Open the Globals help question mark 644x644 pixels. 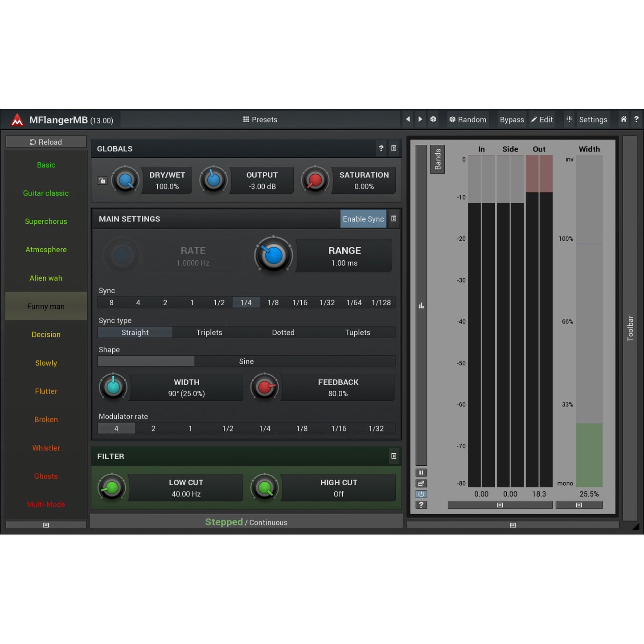click(381, 148)
